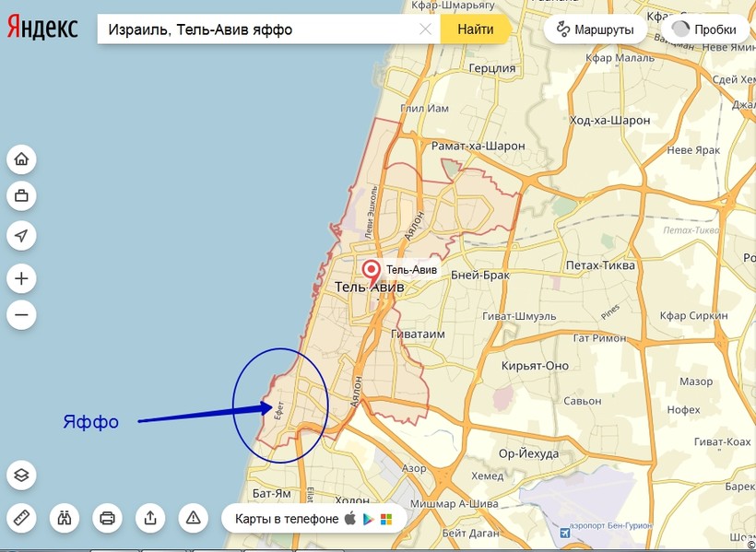Viewport: 756px width, 552px height.
Task: Select the ruler measurement tool
Action: click(21, 518)
